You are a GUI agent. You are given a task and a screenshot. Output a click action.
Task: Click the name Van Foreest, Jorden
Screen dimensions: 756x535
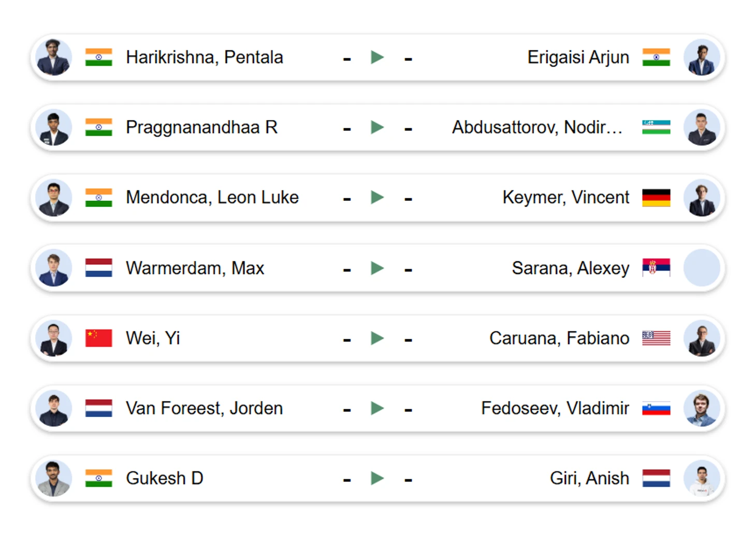(x=204, y=408)
